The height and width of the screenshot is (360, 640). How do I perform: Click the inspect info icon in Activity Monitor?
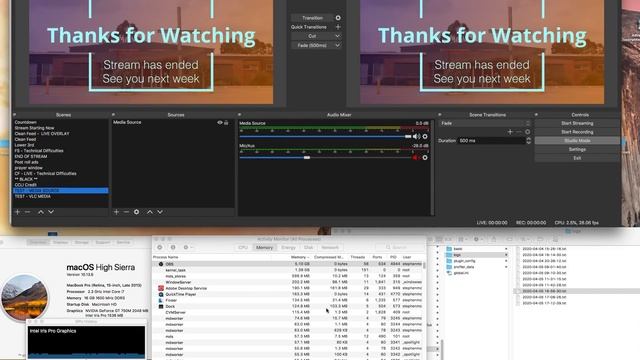(x=173, y=247)
